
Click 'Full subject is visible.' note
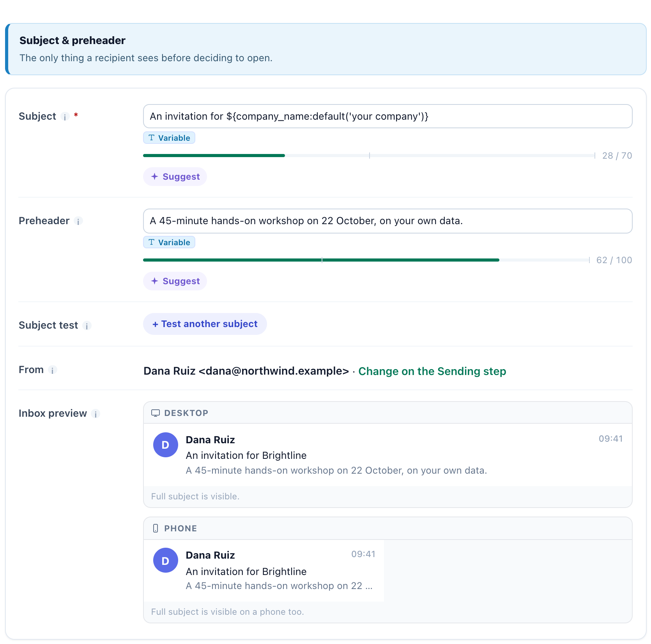[195, 496]
